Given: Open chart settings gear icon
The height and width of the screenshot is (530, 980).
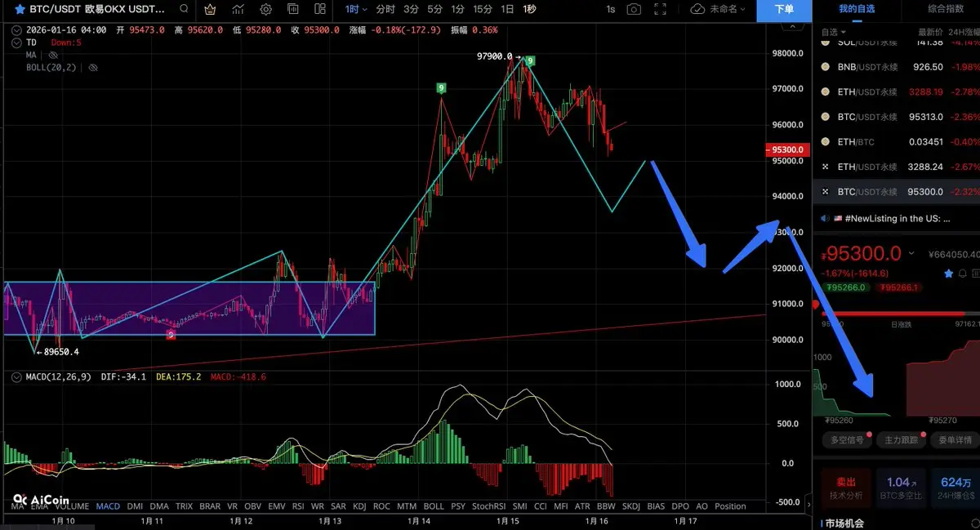Looking at the screenshot, I should pyautogui.click(x=265, y=10).
